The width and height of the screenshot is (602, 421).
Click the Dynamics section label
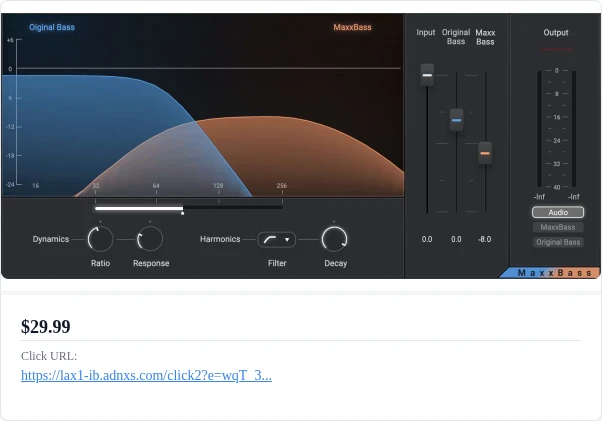pyautogui.click(x=51, y=239)
